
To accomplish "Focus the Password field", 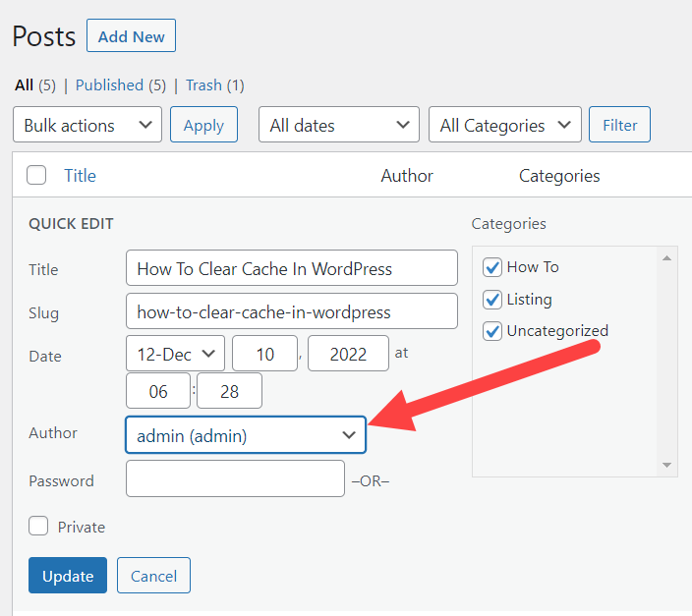I will (x=235, y=479).
